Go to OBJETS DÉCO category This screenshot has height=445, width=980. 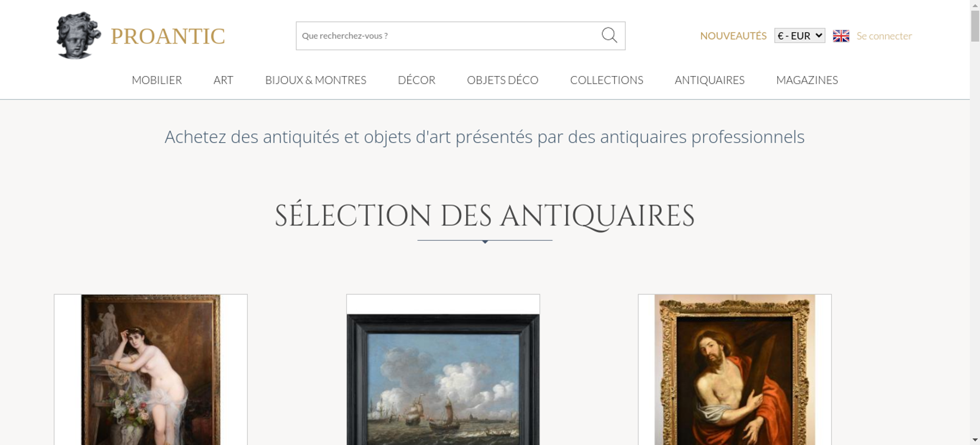click(x=503, y=80)
